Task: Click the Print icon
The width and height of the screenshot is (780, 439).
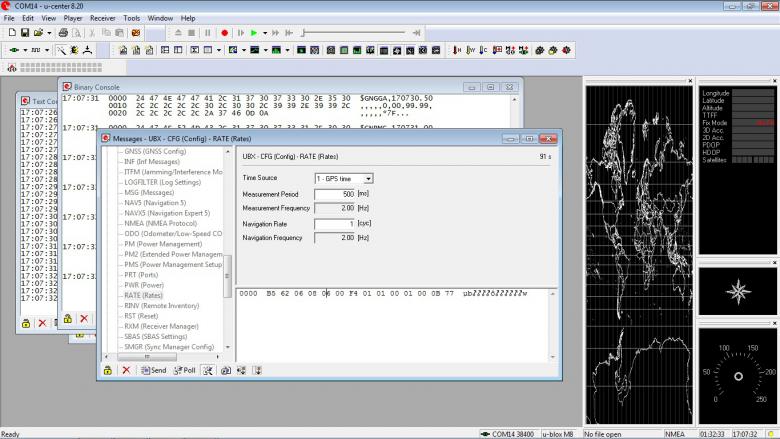Action: (x=63, y=33)
